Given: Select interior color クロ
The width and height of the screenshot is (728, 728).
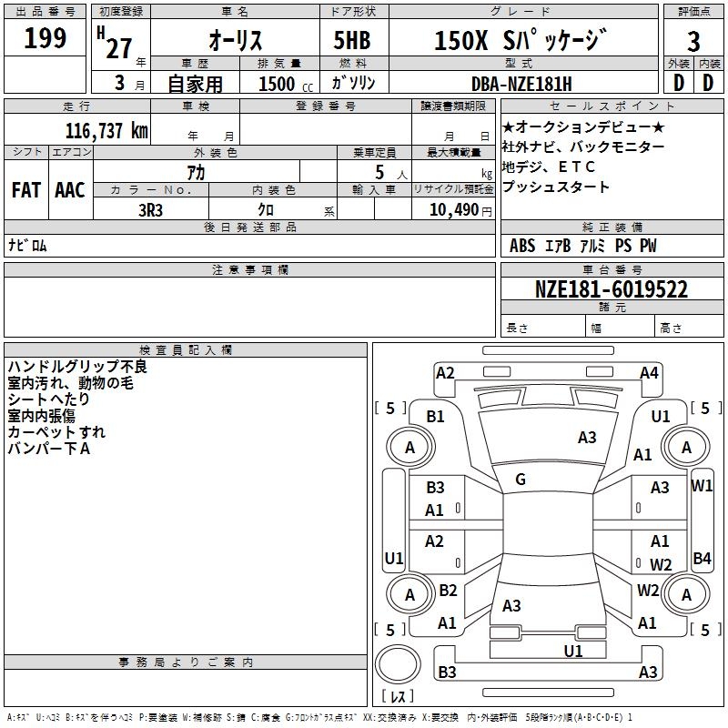Looking at the screenshot, I should (x=266, y=210).
